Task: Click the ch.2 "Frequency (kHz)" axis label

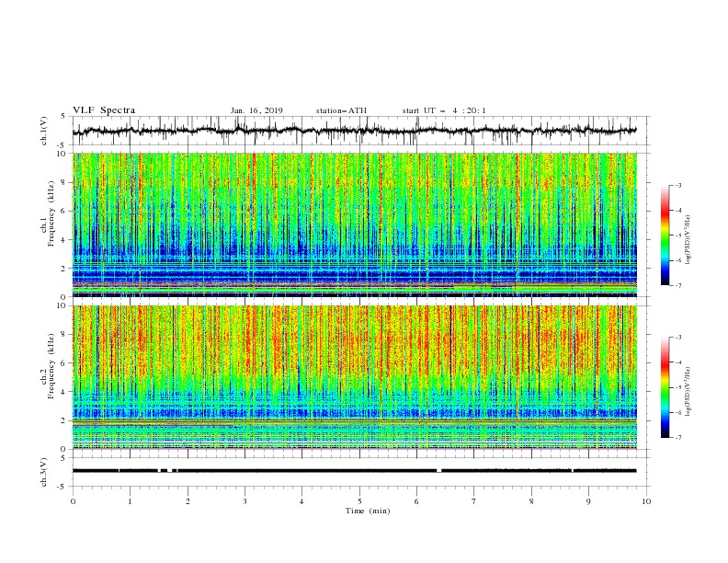Action: click(x=51, y=365)
